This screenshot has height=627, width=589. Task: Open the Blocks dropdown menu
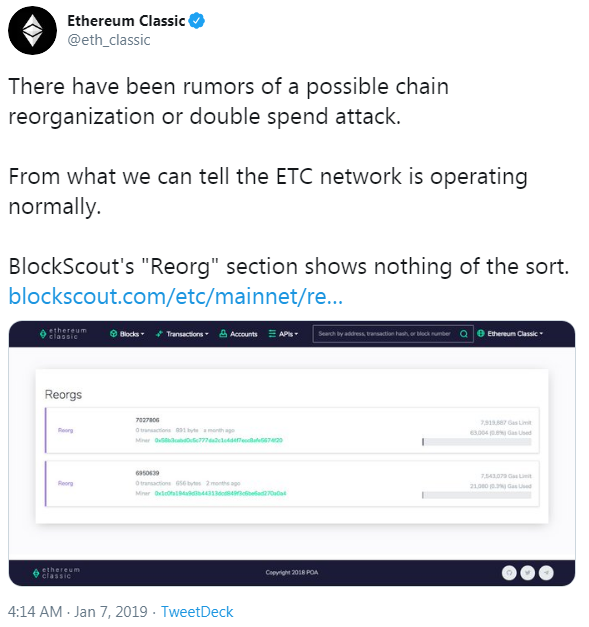point(127,334)
